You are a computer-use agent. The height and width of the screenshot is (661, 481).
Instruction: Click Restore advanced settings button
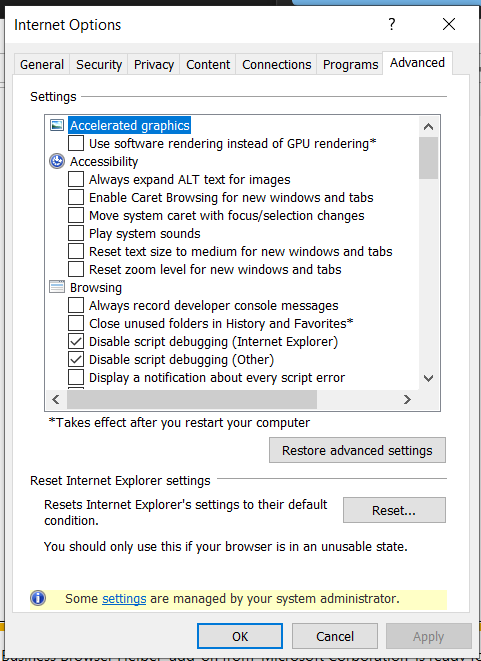[x=357, y=450]
